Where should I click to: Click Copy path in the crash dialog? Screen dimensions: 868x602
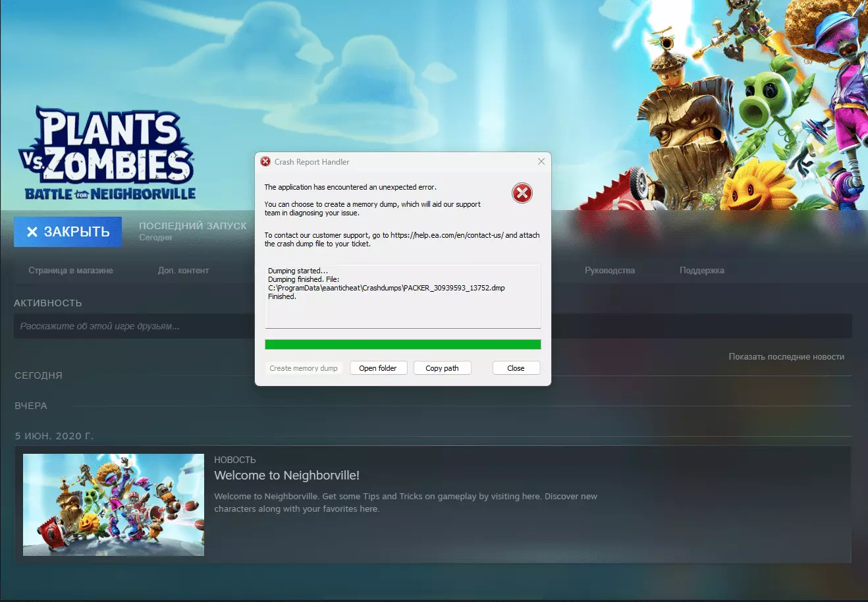tap(442, 368)
